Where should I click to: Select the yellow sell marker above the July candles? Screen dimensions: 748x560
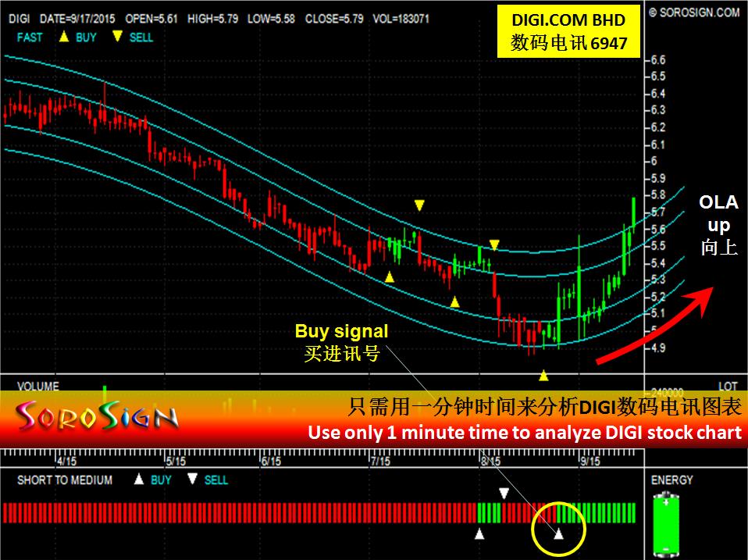click(419, 205)
